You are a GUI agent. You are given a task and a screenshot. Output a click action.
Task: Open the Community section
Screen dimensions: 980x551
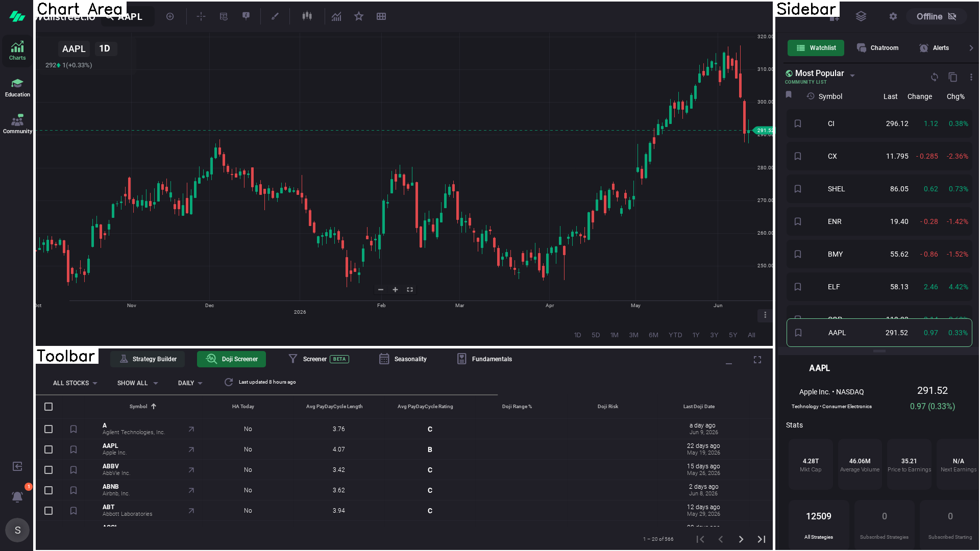point(17,124)
